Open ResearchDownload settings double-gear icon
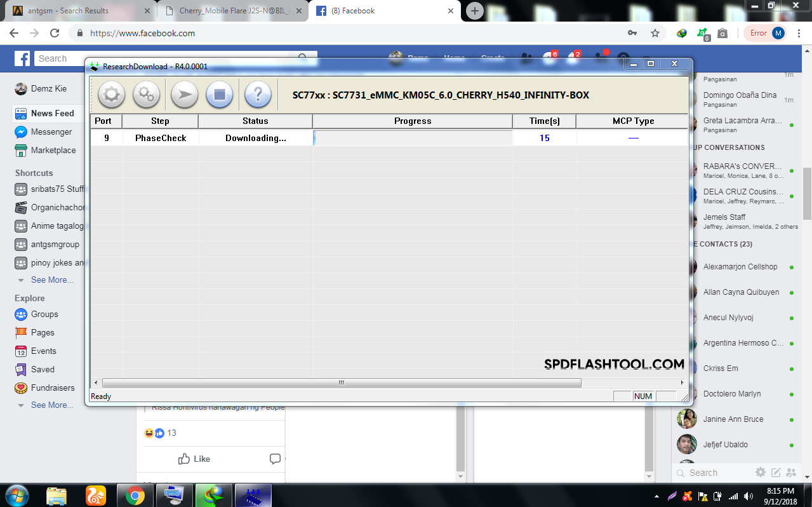This screenshot has height=507, width=812. (x=147, y=95)
